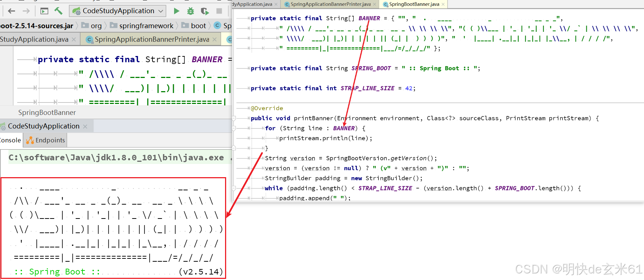The image size is (644, 280).
Task: Build the project with the hammer icon
Action: [x=58, y=11]
